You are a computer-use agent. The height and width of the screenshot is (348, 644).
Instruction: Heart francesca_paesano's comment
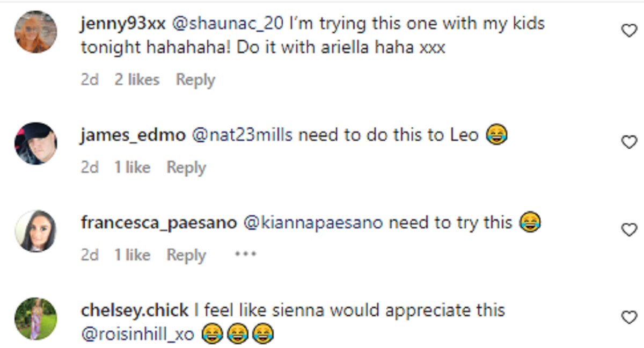(x=628, y=230)
